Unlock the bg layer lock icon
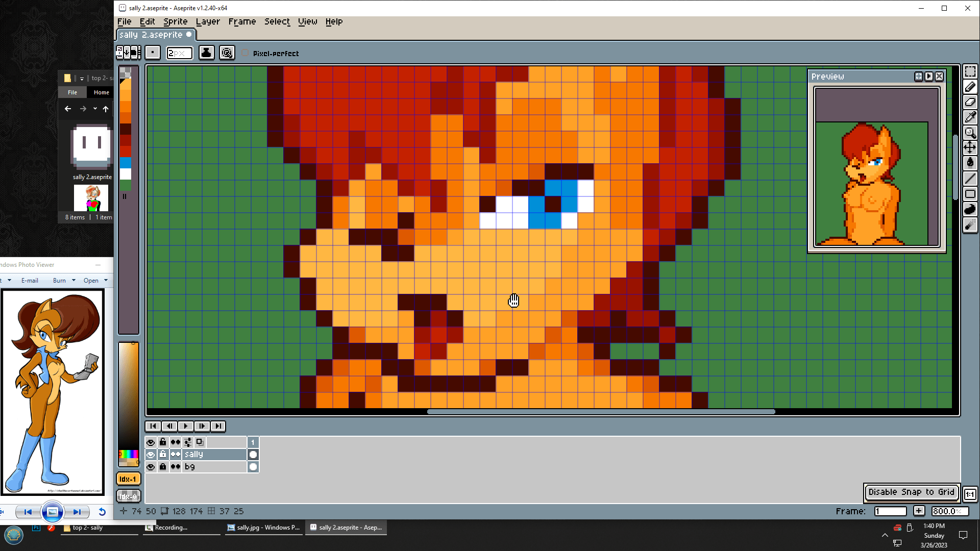This screenshot has width=980, height=551. (x=163, y=467)
